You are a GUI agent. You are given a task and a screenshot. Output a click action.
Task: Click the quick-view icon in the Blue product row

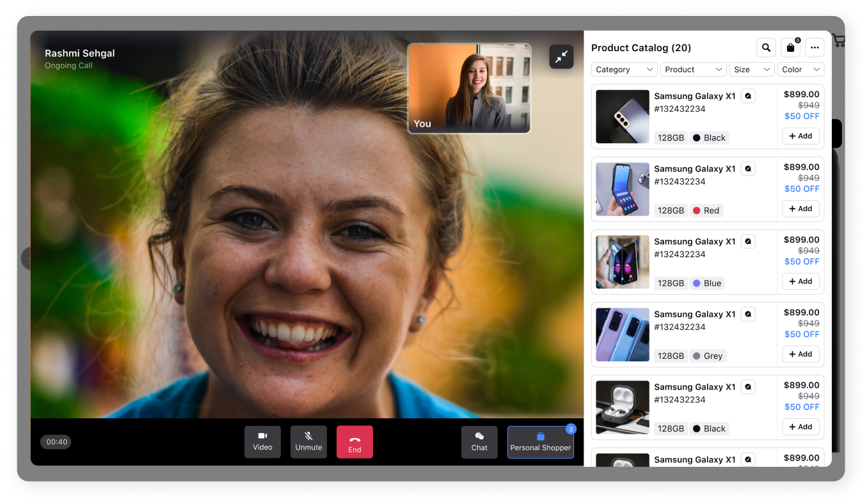(748, 242)
